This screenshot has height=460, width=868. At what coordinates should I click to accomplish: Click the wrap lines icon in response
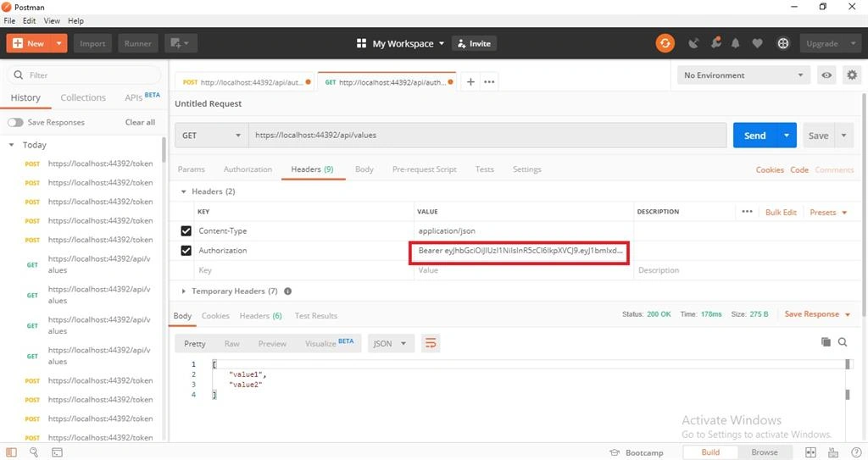(x=431, y=344)
